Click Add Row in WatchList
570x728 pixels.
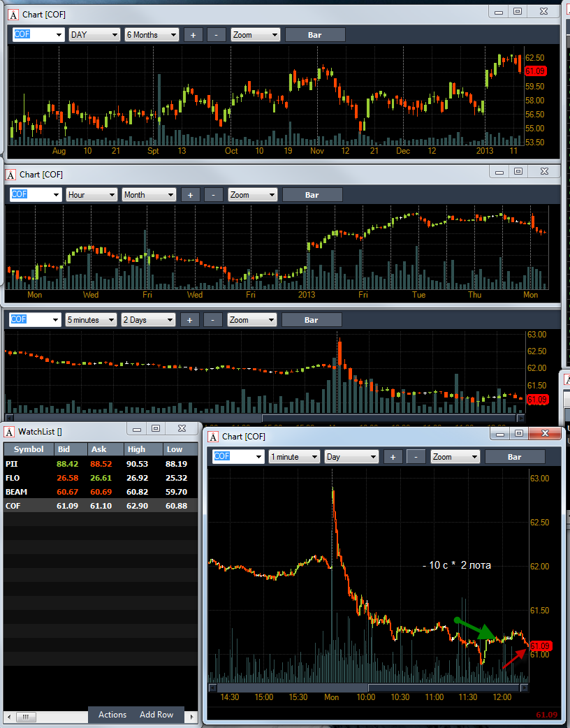click(x=156, y=715)
